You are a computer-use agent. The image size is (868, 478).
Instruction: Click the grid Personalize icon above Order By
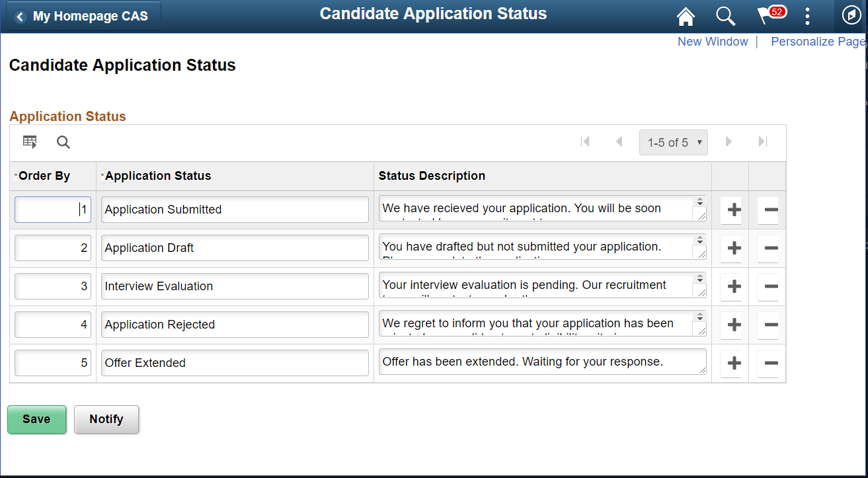[29, 141]
